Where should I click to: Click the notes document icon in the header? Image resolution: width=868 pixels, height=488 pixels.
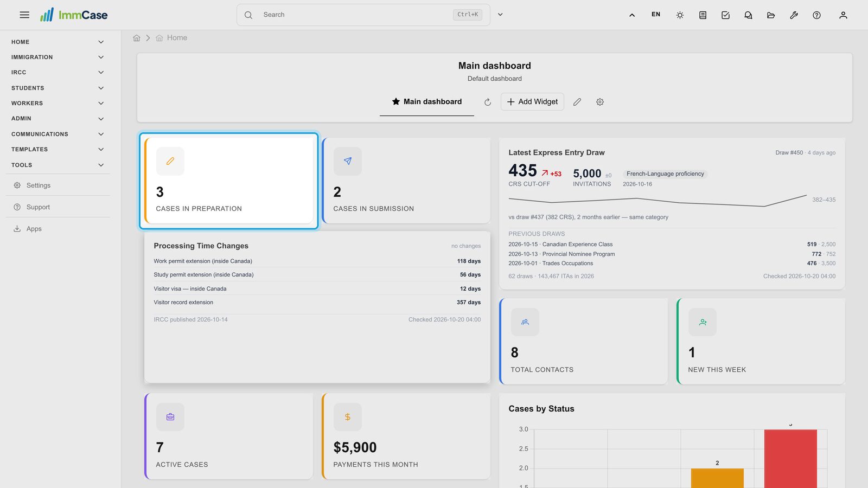coord(703,15)
